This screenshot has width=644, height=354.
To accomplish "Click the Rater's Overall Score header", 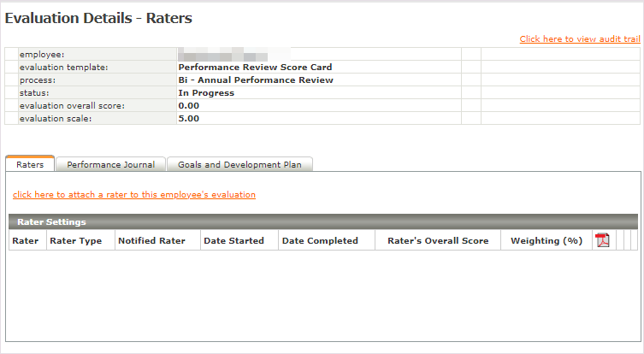I will [x=438, y=241].
